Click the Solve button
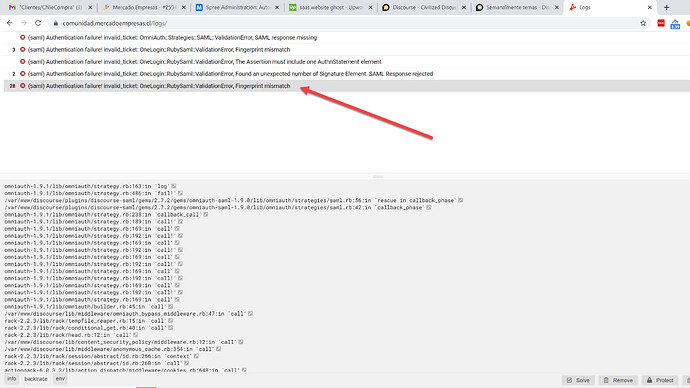690x388 pixels. pyautogui.click(x=578, y=380)
